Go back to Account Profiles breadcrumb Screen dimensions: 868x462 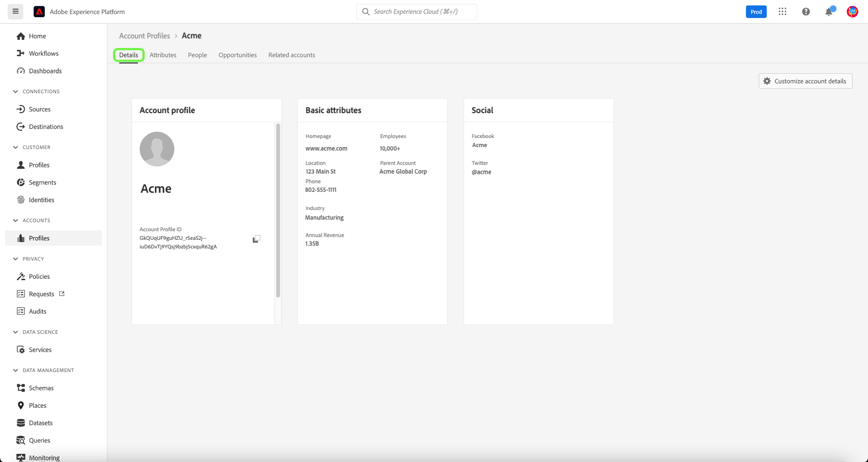(x=145, y=36)
